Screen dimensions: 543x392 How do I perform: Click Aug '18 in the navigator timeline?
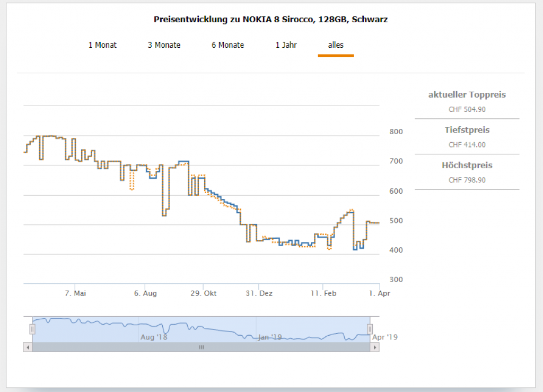(x=154, y=337)
